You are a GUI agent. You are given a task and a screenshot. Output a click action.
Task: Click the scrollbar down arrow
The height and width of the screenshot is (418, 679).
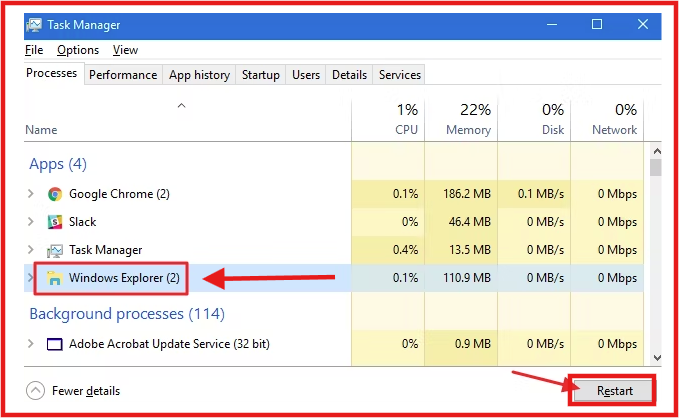point(656,358)
